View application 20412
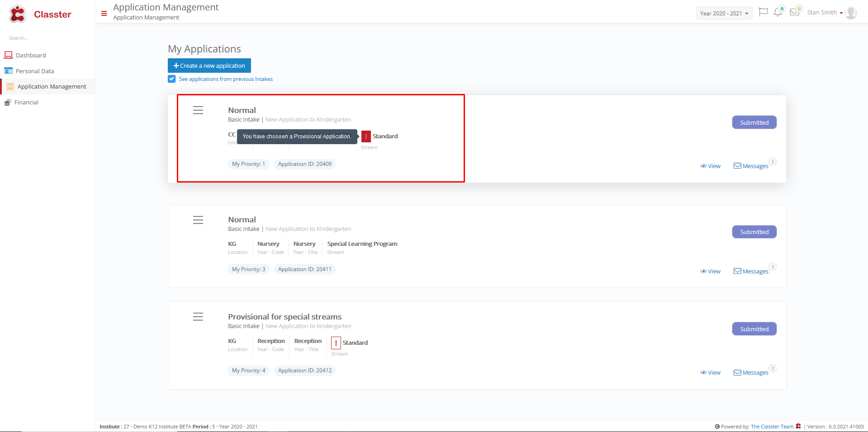868x432 pixels. point(711,373)
